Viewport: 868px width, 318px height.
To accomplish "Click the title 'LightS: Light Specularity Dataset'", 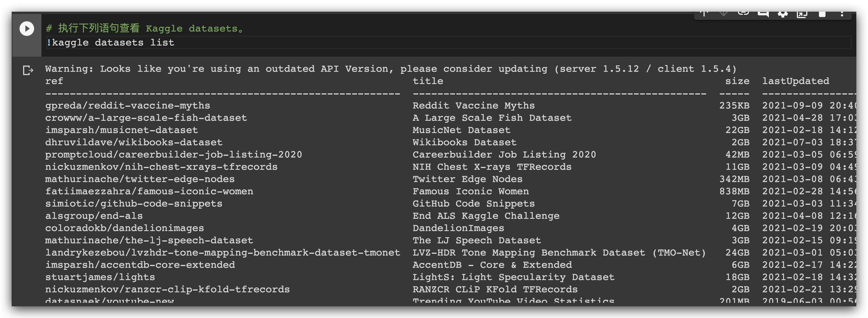I will 514,277.
